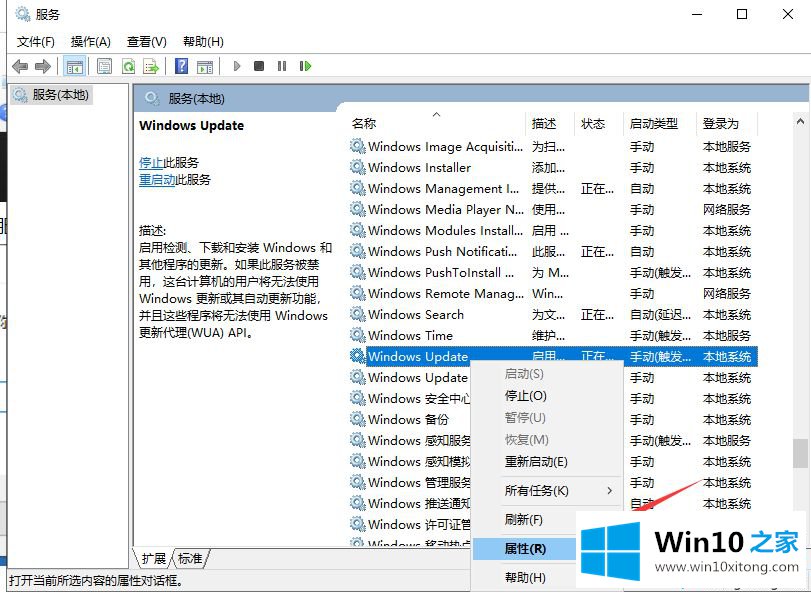The image size is (811, 593).
Task: Open the properties sheet toolbar icon
Action: [104, 66]
